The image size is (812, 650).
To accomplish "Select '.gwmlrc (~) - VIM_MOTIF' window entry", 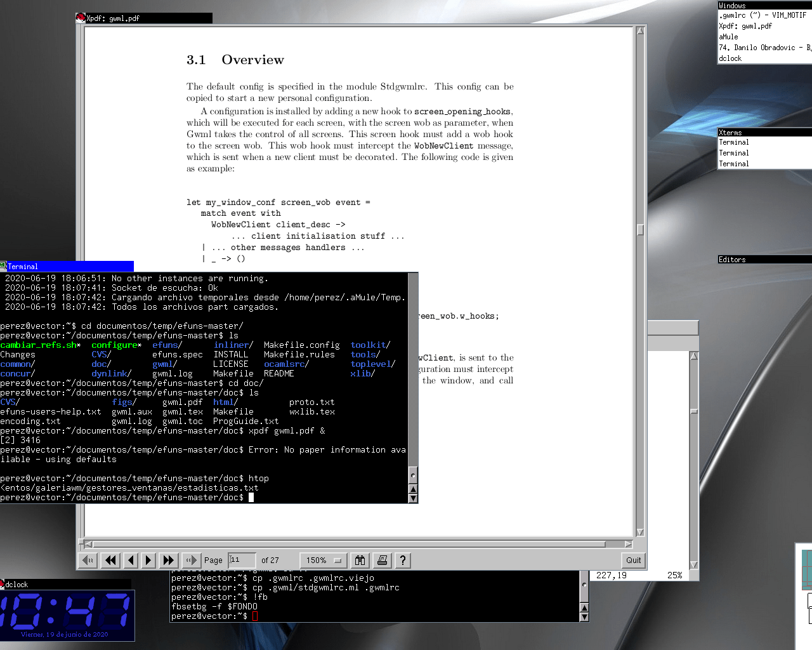I will pos(763,15).
